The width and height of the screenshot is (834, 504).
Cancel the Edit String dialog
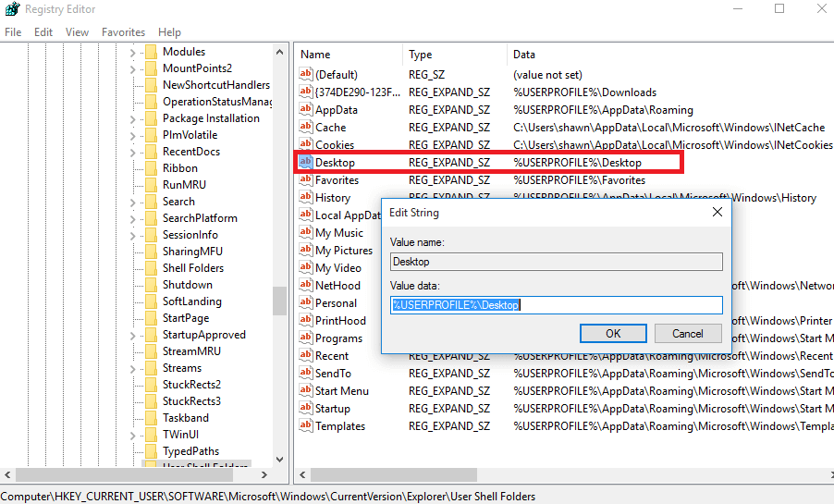coord(687,334)
